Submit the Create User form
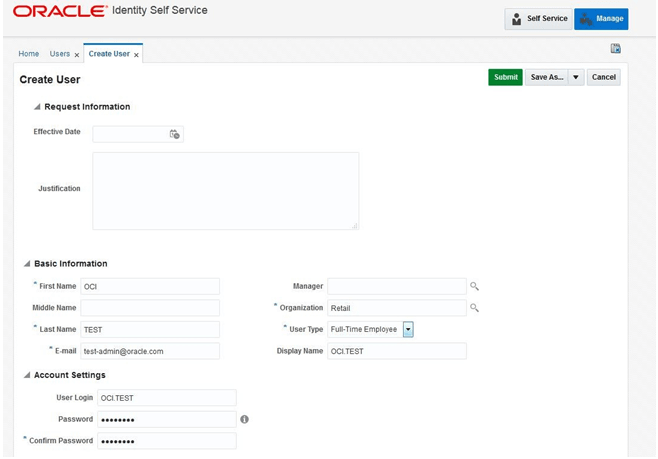 click(x=505, y=77)
